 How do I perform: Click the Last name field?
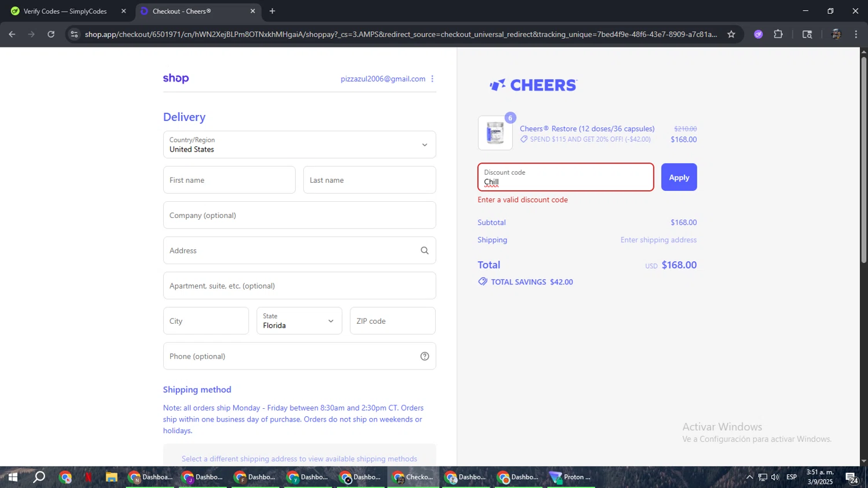tap(369, 180)
